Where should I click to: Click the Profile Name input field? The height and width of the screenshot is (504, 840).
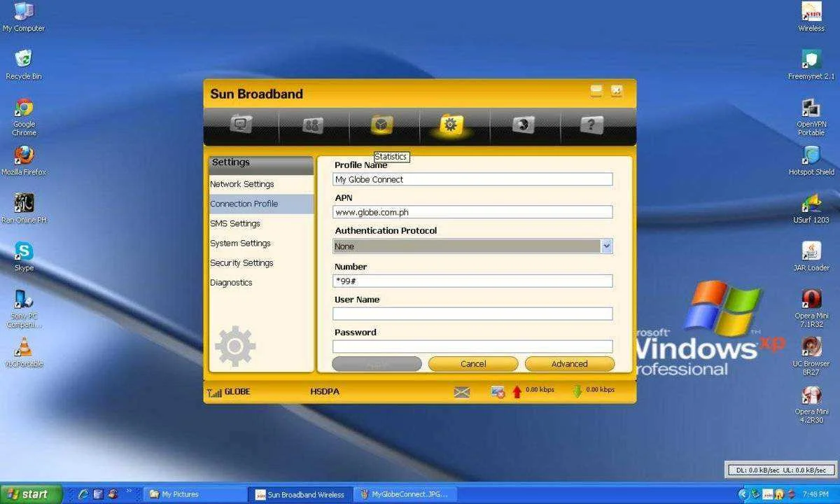pos(472,179)
